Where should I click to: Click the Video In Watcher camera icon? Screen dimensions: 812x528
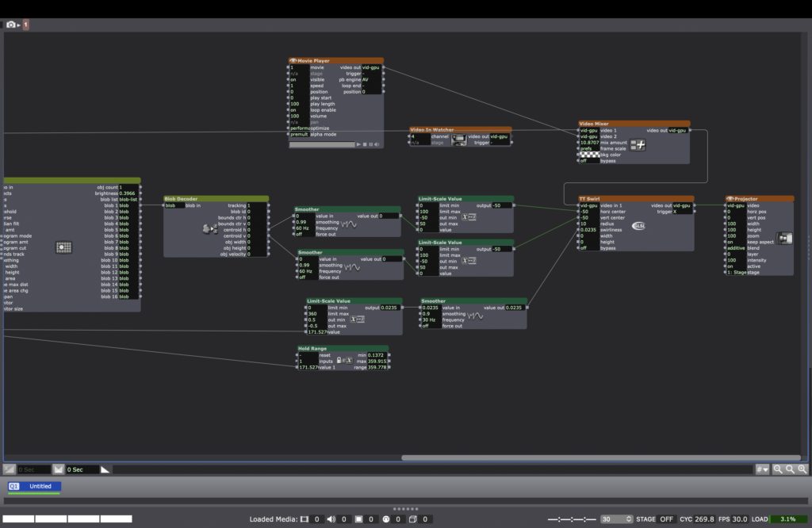(x=458, y=140)
